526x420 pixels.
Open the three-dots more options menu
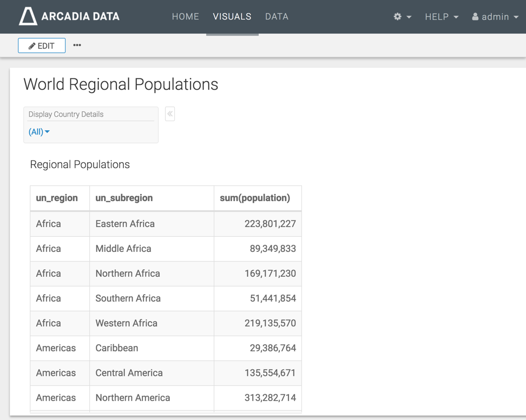(77, 45)
